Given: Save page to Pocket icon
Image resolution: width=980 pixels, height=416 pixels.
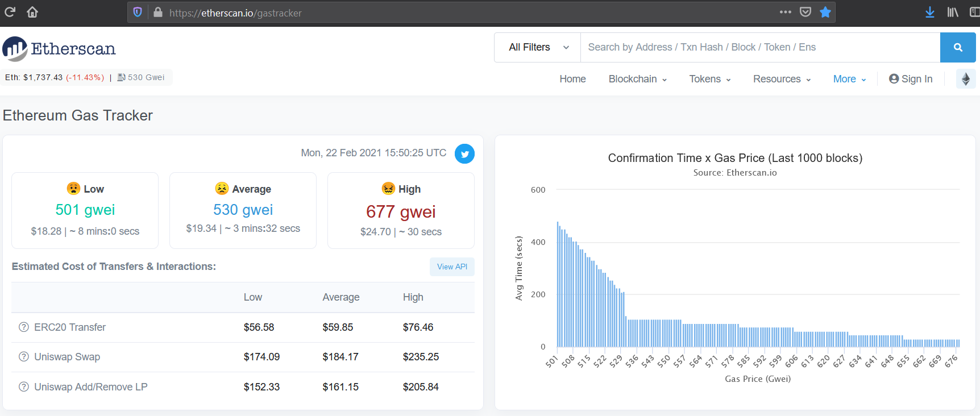Looking at the screenshot, I should (805, 12).
